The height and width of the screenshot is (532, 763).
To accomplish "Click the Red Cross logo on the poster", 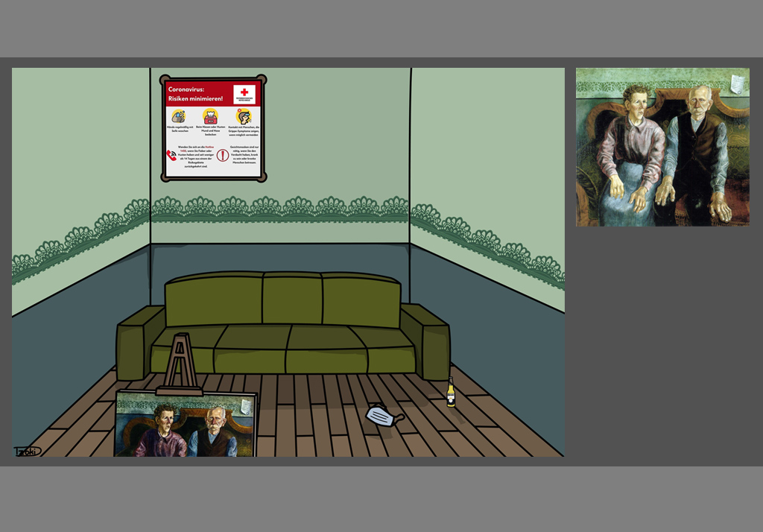I will pos(244,94).
